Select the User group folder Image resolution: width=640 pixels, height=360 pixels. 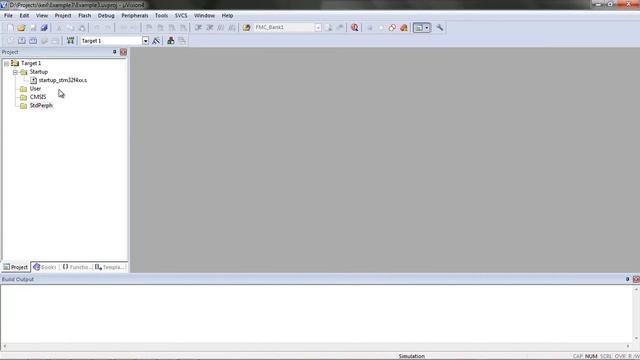coord(35,89)
